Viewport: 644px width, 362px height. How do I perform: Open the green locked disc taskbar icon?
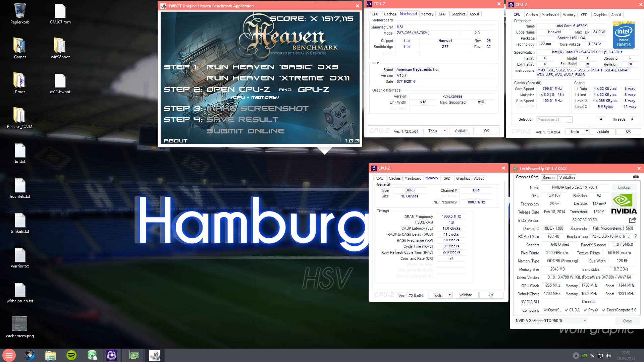click(x=92, y=355)
